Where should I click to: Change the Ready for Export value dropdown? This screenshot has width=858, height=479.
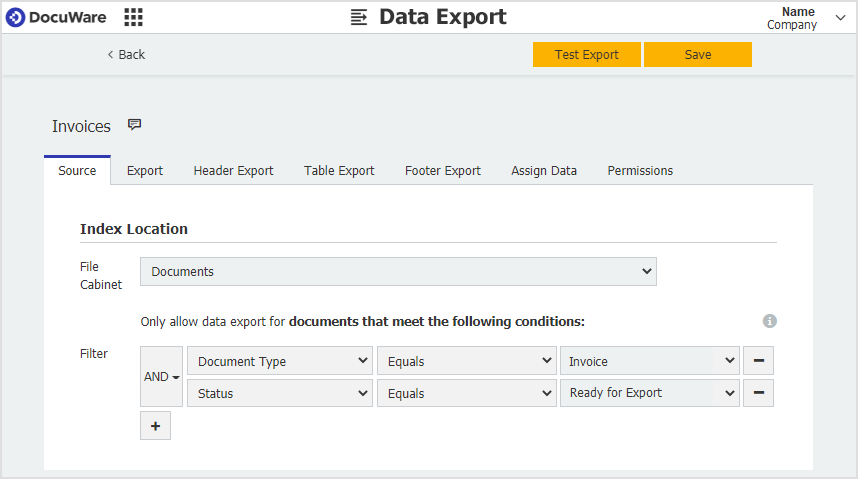click(649, 393)
